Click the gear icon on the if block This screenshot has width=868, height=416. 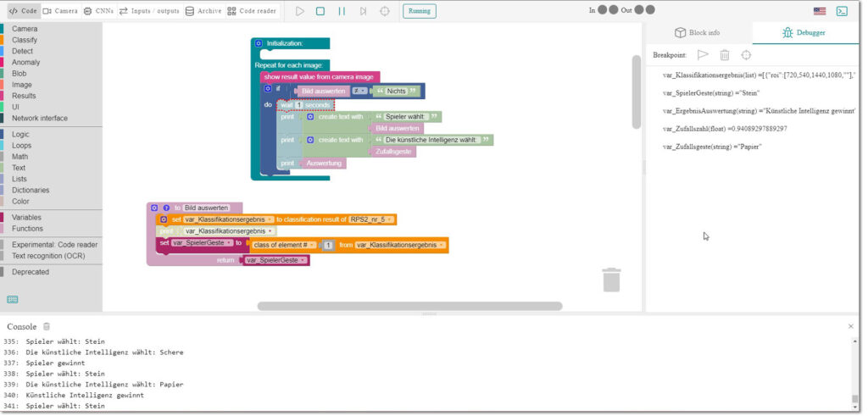[x=268, y=88]
